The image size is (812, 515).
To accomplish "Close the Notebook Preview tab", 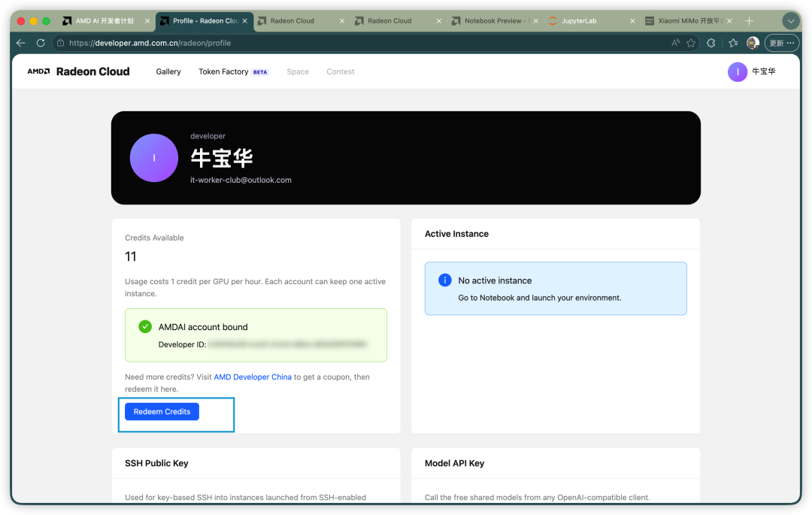I will pos(535,21).
